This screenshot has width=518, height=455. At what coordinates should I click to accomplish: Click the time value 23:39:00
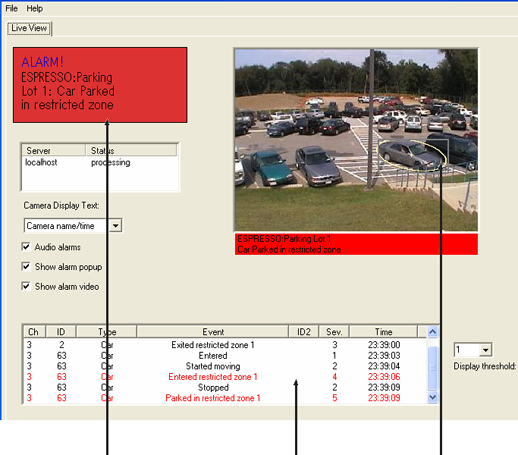pyautogui.click(x=384, y=345)
